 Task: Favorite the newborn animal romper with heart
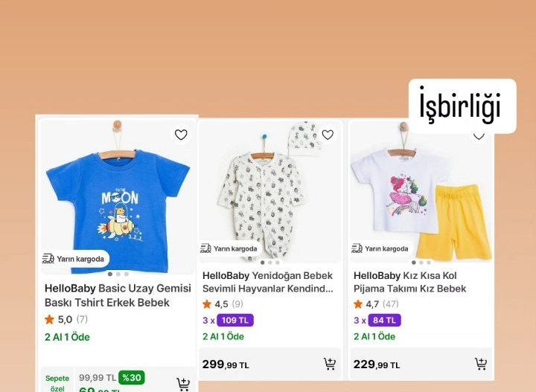(328, 135)
